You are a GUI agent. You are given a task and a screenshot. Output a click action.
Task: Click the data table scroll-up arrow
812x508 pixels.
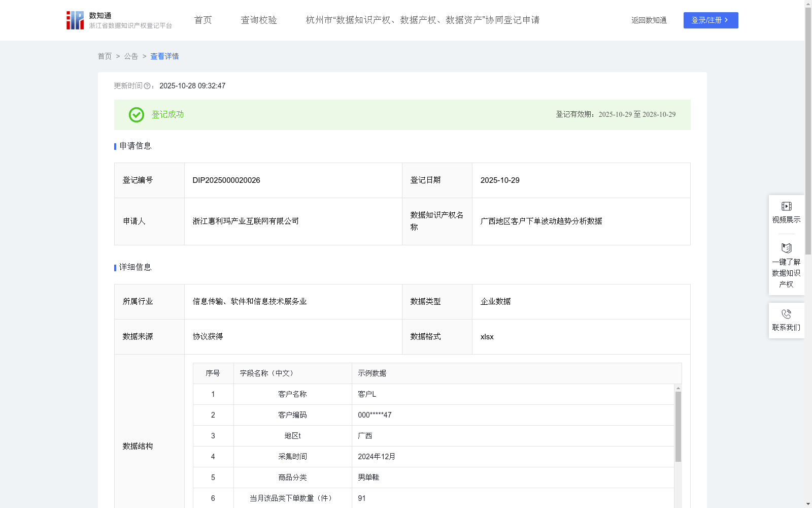[x=678, y=388]
